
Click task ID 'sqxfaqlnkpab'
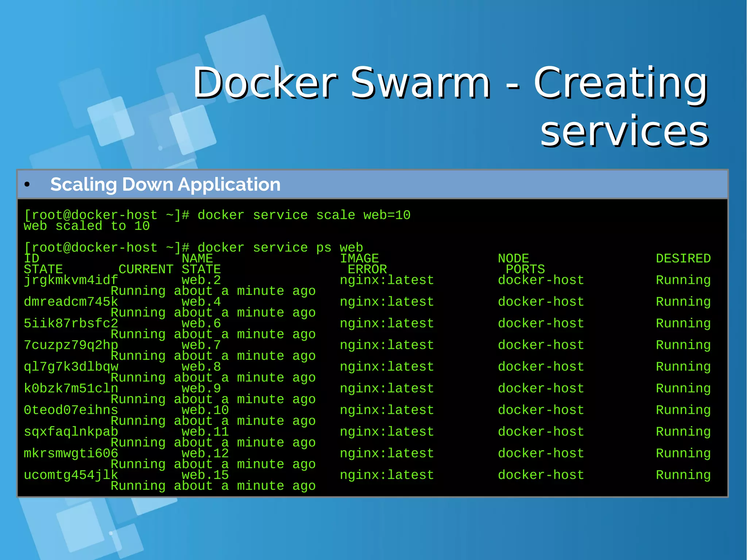[x=71, y=432]
